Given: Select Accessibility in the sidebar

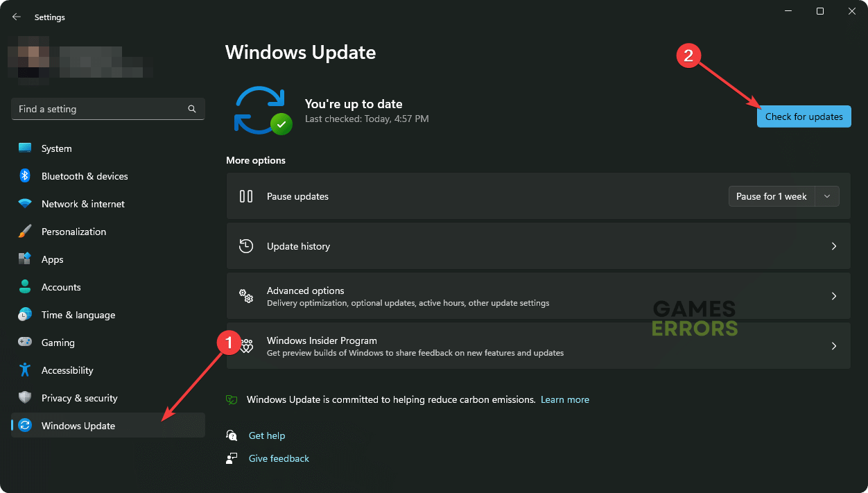Looking at the screenshot, I should pyautogui.click(x=108, y=370).
